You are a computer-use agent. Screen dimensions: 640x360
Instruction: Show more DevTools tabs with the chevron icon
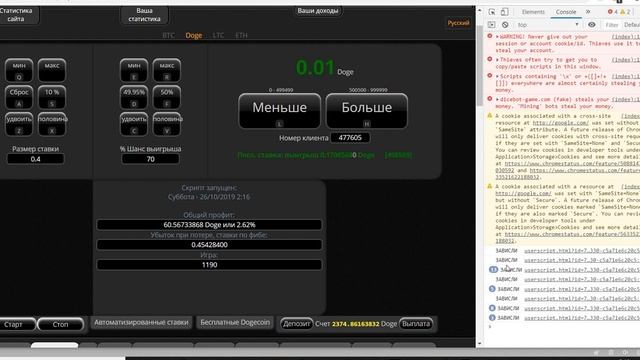[588, 12]
